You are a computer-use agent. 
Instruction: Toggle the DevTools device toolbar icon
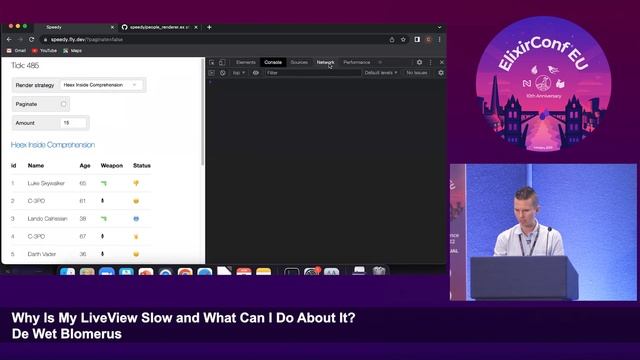tap(222, 62)
